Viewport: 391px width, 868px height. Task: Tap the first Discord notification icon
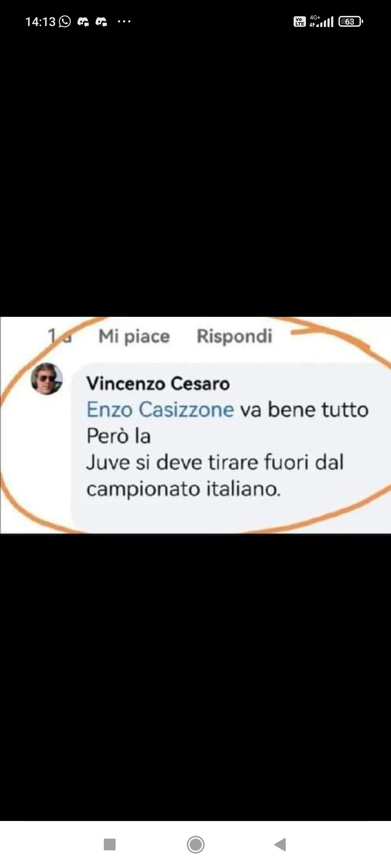point(83,22)
